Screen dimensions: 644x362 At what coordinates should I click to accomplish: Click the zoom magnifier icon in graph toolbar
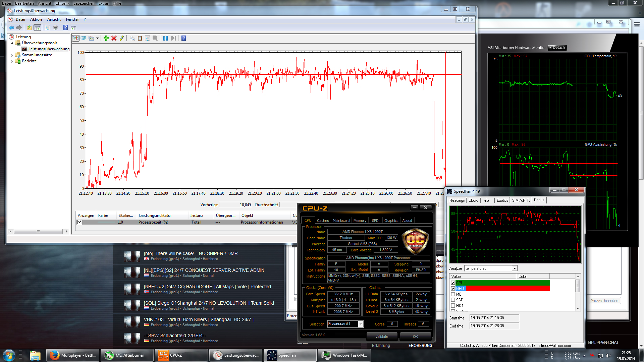(155, 38)
